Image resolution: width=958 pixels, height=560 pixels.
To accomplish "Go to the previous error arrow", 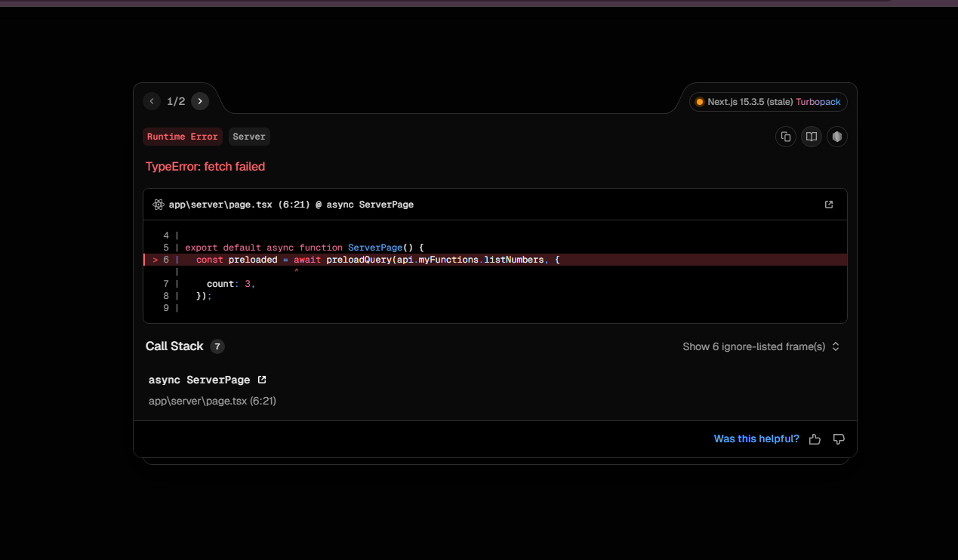I will point(152,101).
